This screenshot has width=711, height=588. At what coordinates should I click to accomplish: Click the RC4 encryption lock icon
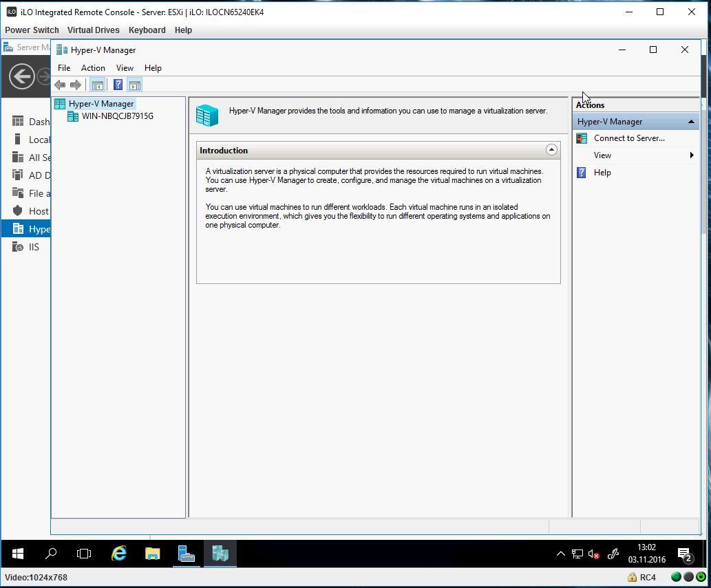coord(632,577)
